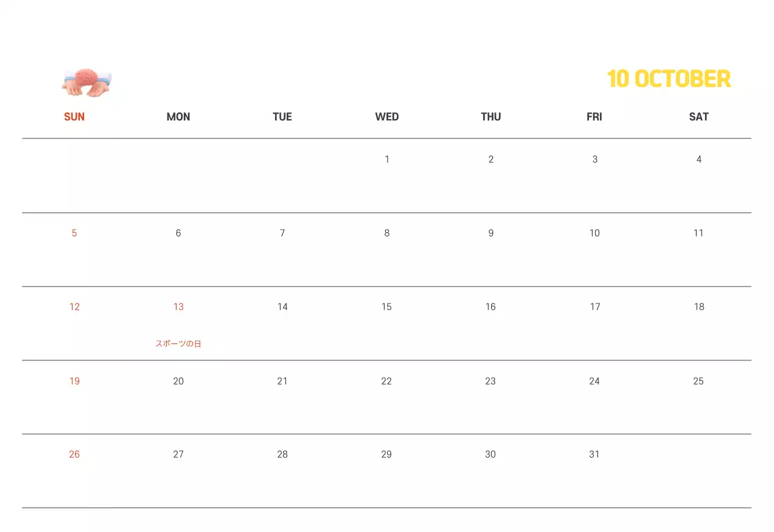This screenshot has width=774, height=532.
Task: Select the SUN column header
Action: coord(74,117)
